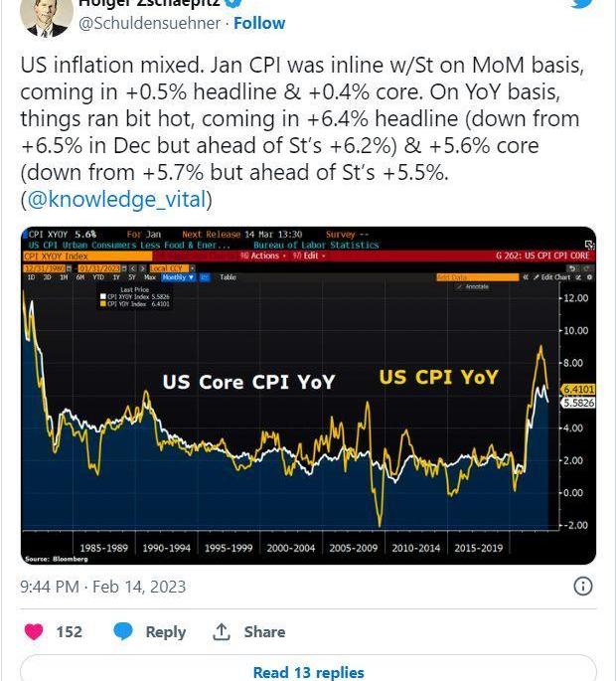Open the tweet info circle icon

point(583,587)
